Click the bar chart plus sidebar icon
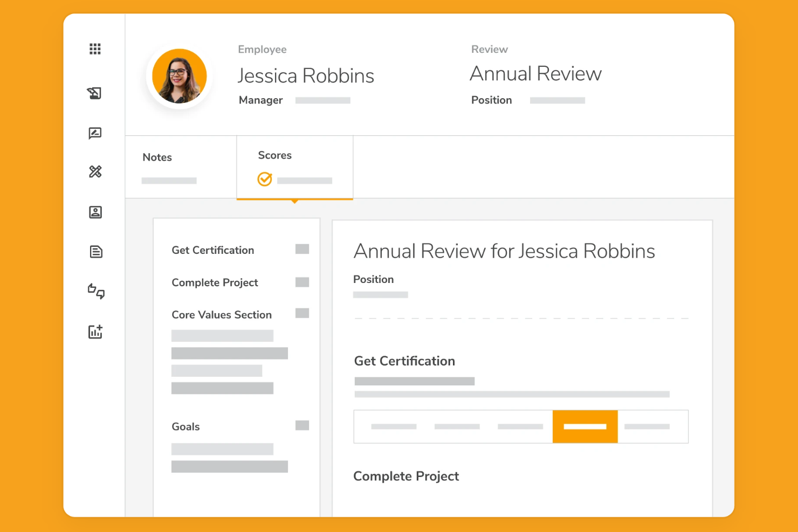This screenshot has height=532, width=798. 95,331
